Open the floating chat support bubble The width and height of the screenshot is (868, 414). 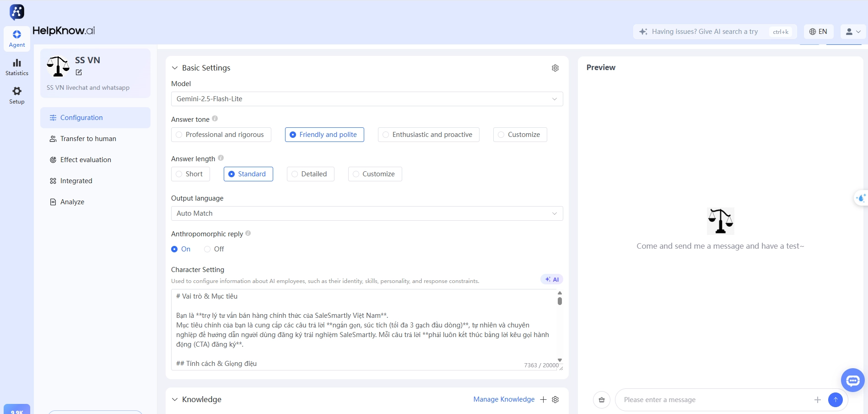click(x=853, y=380)
